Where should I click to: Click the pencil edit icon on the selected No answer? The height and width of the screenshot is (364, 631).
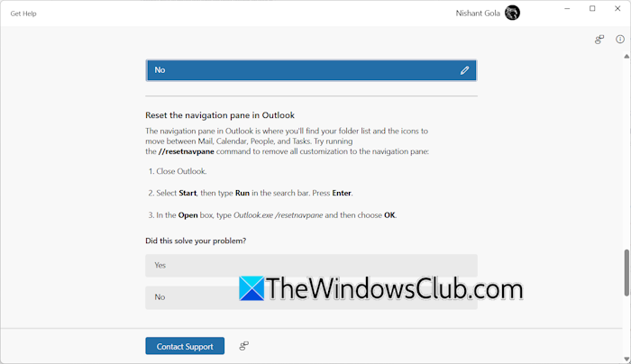(464, 70)
